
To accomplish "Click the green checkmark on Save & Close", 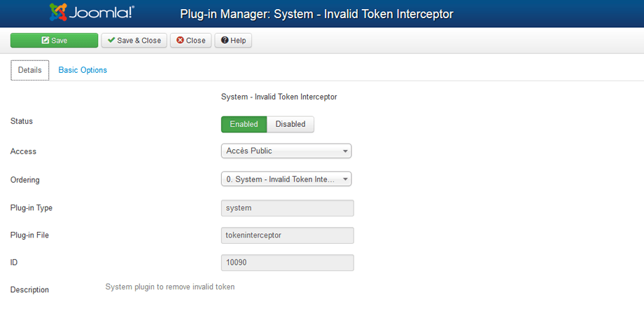I will pyautogui.click(x=111, y=41).
